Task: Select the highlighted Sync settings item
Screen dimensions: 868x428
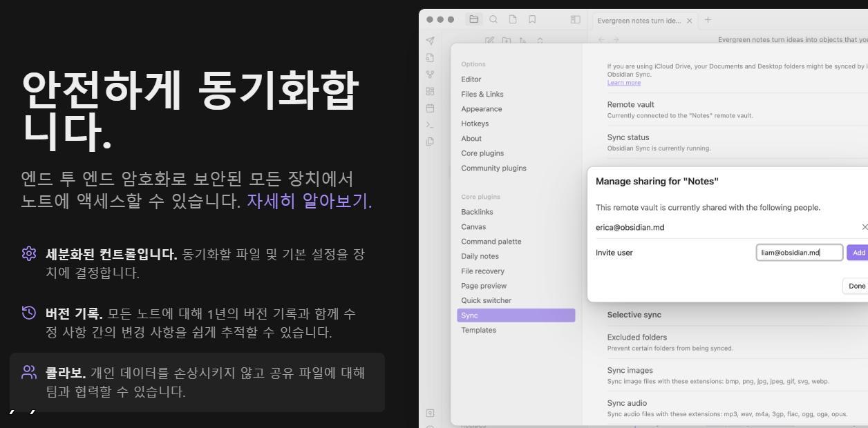Action: click(x=516, y=315)
